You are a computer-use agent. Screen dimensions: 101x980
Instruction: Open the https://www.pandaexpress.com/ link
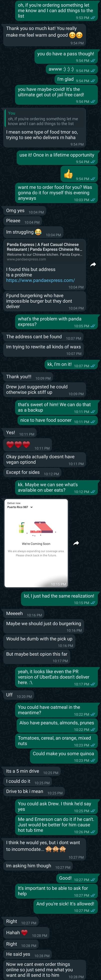(40, 280)
